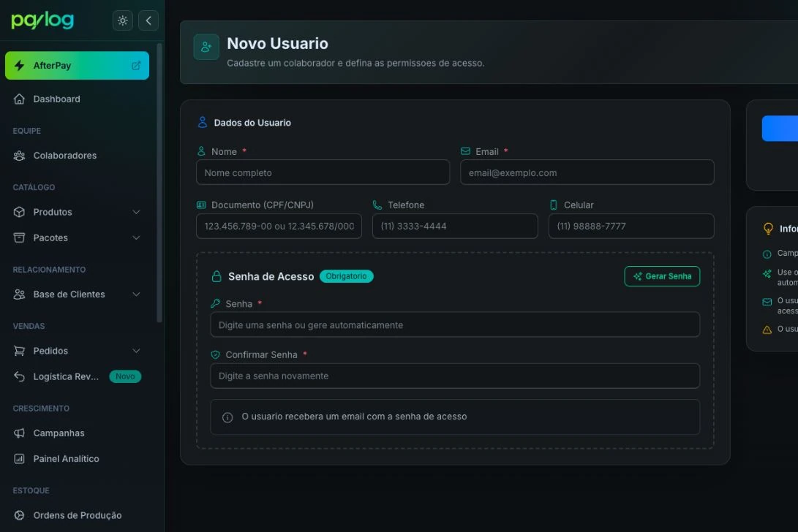
Task: Click the Produtos box icon
Action: [x=19, y=212]
